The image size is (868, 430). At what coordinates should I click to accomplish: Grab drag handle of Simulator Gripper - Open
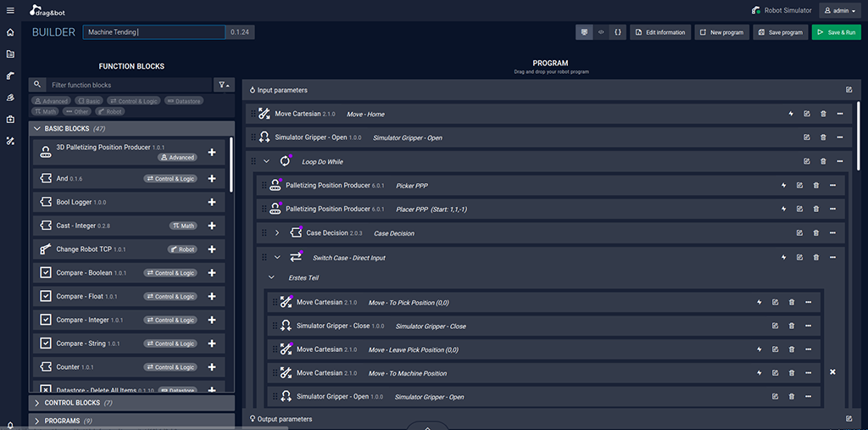[253, 137]
